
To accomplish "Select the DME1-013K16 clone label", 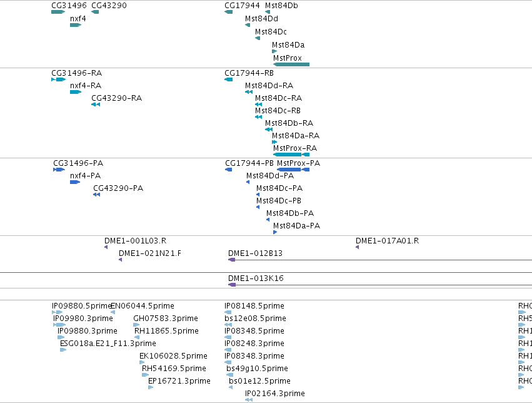I will tap(256, 278).
